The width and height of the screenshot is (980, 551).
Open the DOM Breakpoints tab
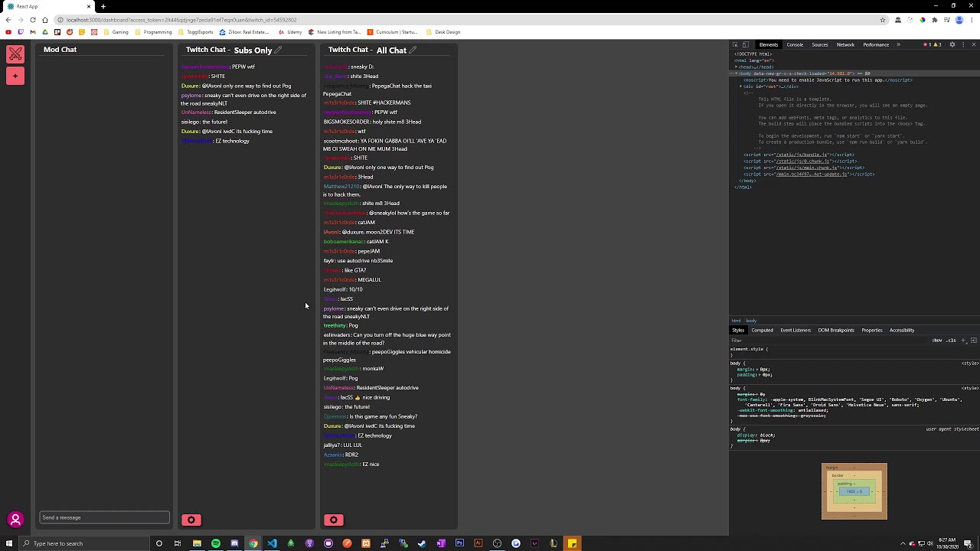[x=836, y=330]
